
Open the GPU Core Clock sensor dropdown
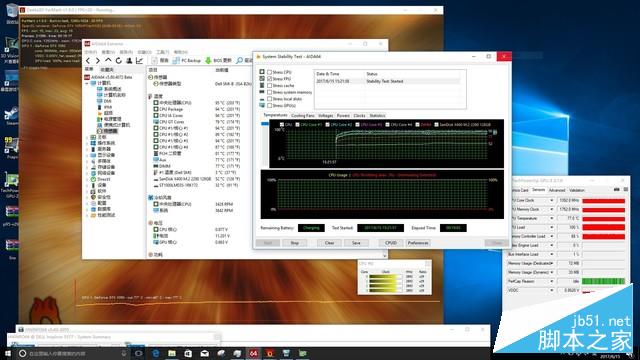[x=552, y=200]
